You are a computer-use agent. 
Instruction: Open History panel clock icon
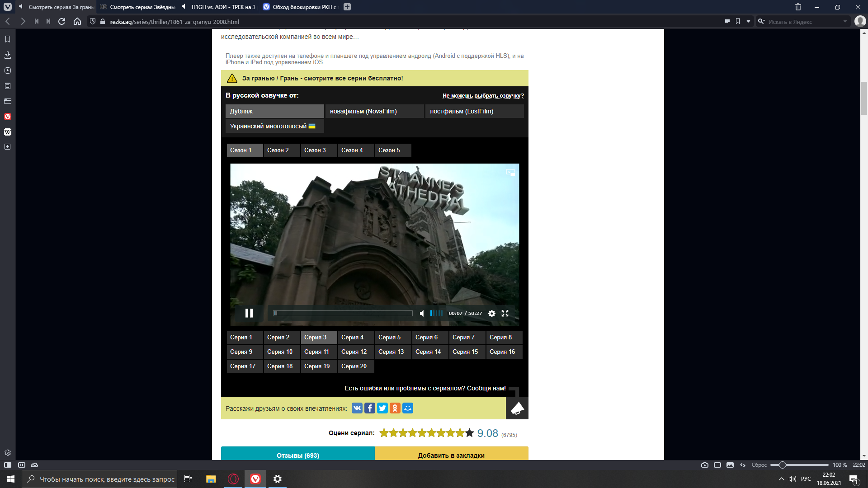(x=8, y=70)
